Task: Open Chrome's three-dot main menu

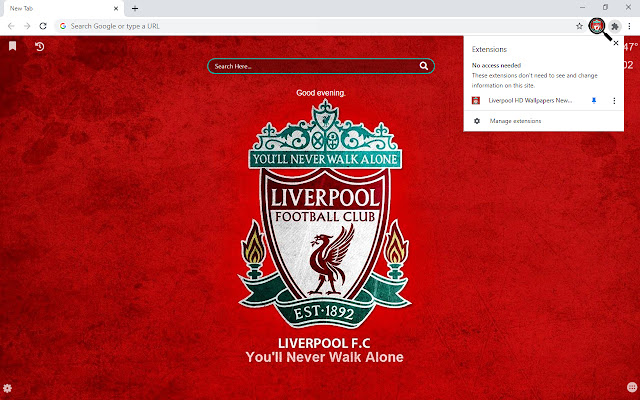Action: coord(629,26)
